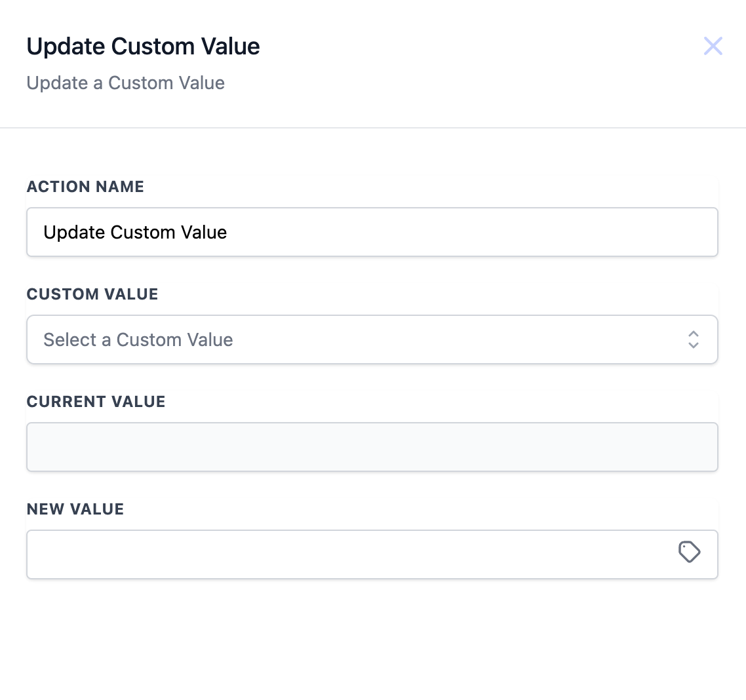Screen dimensions: 746x700
Task: Click the "Update a Custom Value" subtitle
Action: [126, 83]
